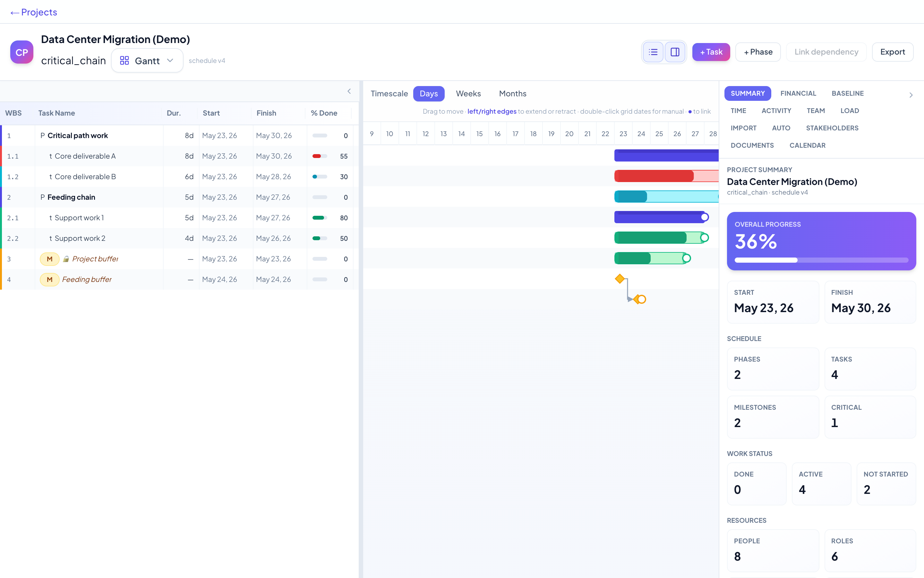
Task: Click the link handle on Support work 2 bar
Action: 687,259
